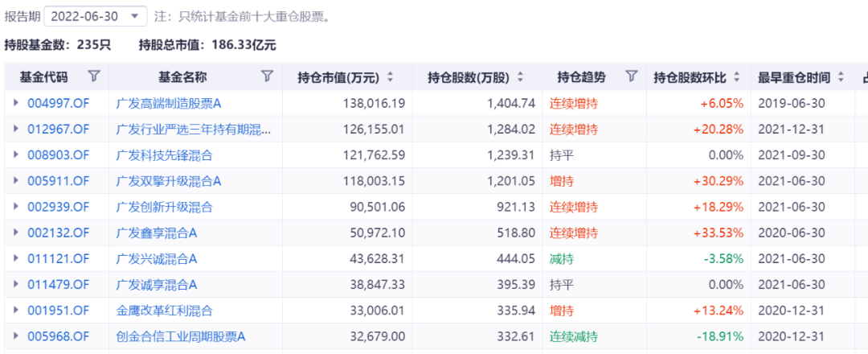Filter by the 基金代码 column funnel icon
Screen dimensions: 868x354
[x=94, y=76]
